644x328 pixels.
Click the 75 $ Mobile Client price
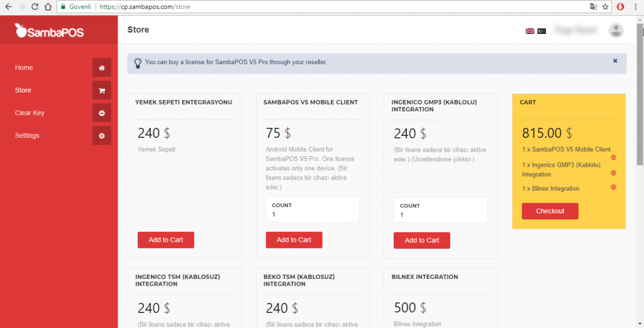tap(278, 133)
